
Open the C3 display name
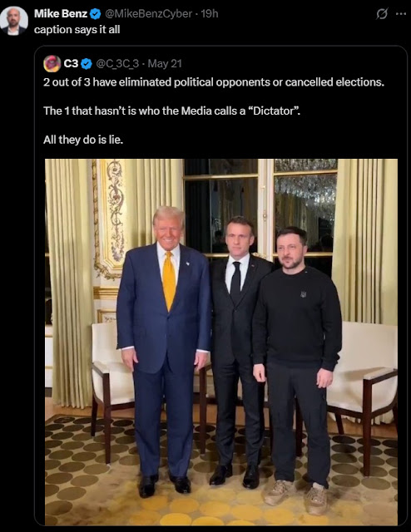pyautogui.click(x=71, y=63)
